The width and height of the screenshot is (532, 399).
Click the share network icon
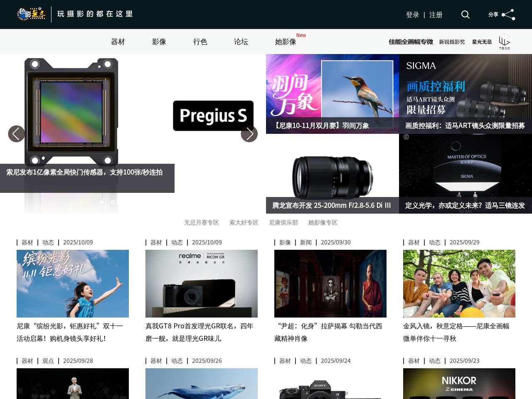coord(508,15)
